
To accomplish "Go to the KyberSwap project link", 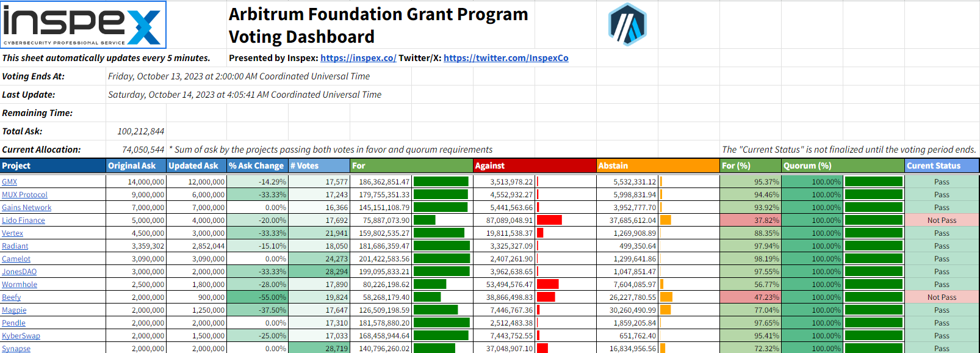I will (21, 336).
